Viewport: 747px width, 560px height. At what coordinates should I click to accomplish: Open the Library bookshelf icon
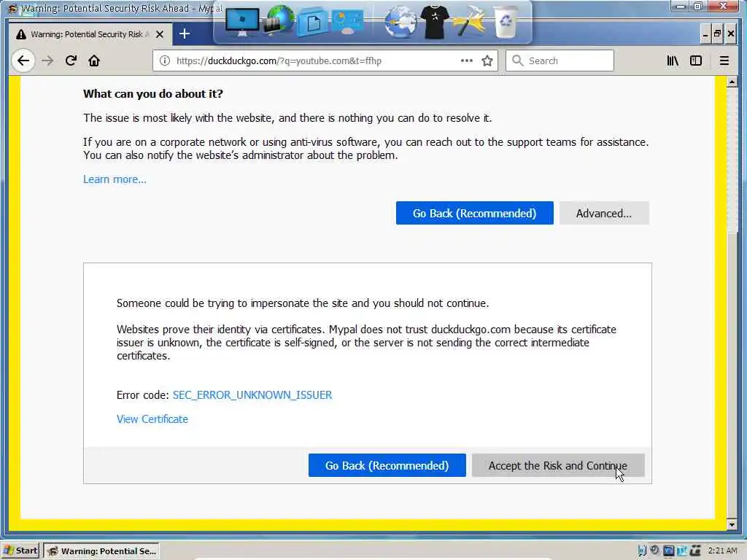(672, 61)
